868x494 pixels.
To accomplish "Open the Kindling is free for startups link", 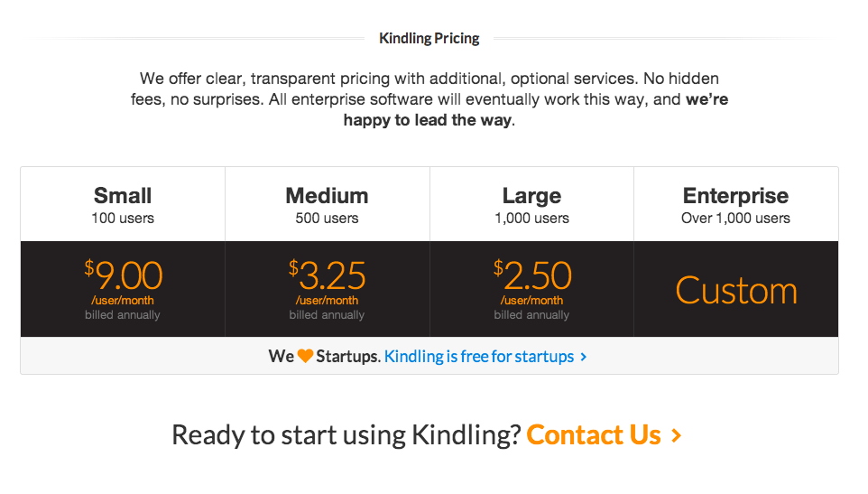I will click(479, 356).
